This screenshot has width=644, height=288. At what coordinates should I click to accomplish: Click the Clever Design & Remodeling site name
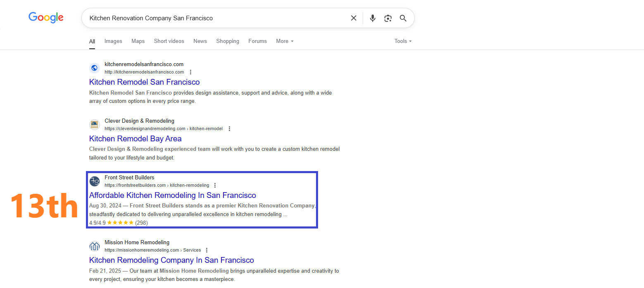pos(140,121)
